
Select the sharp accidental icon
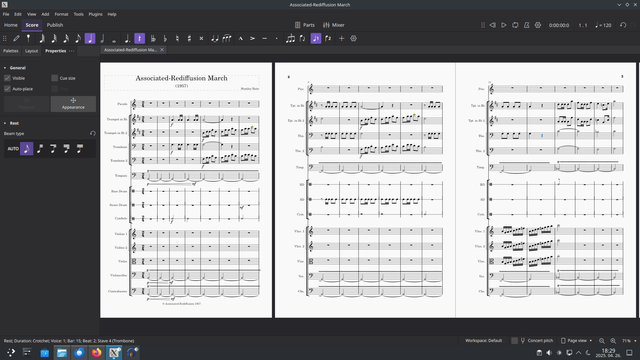189,38
